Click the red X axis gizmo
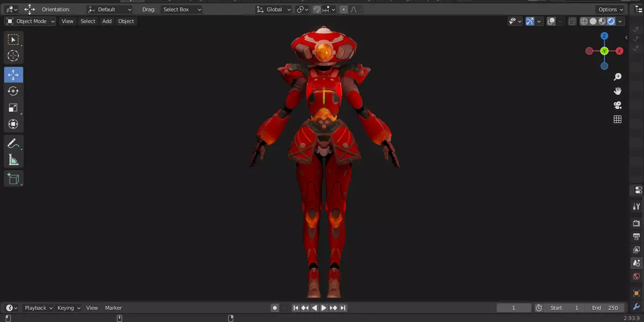 click(x=619, y=51)
